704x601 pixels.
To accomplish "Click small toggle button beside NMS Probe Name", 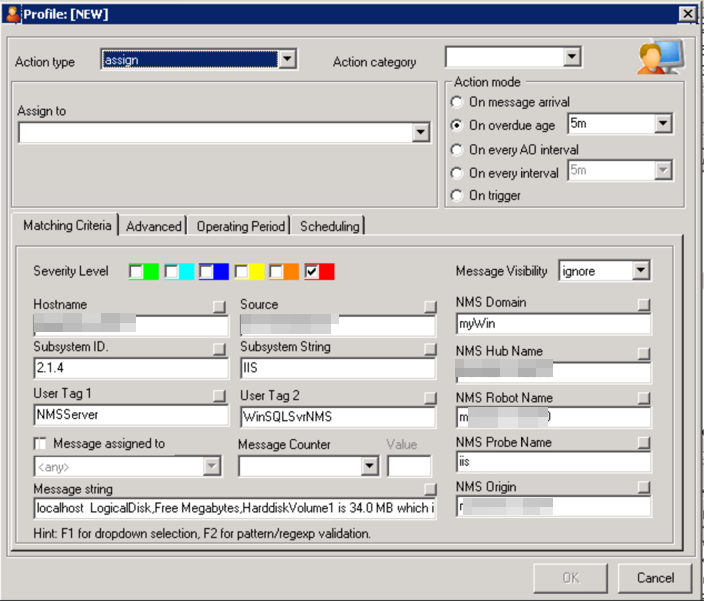I will click(x=644, y=443).
